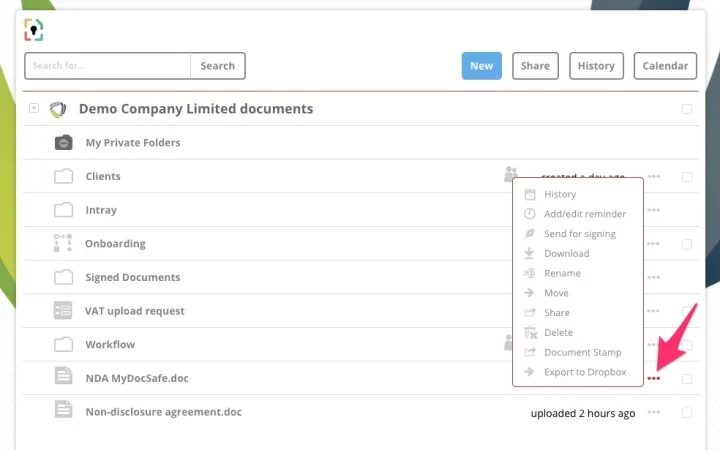Open the Non-disclosure agreement.doc file name

[163, 412]
